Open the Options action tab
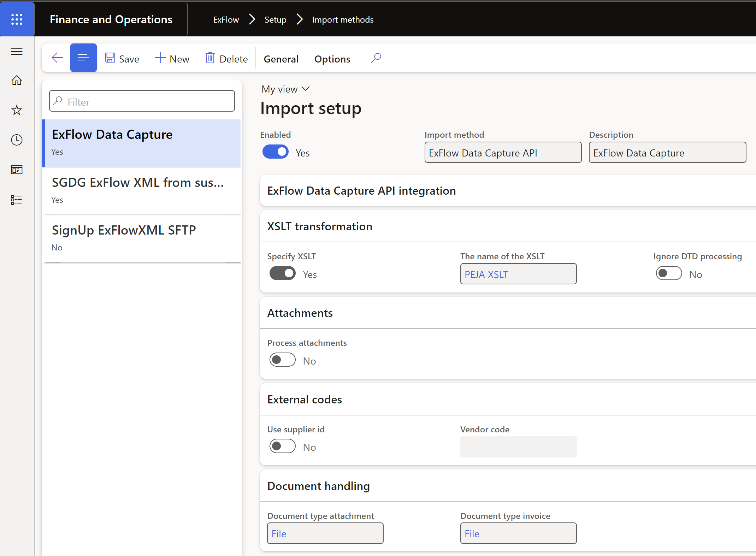The width and height of the screenshot is (756, 556). point(332,59)
